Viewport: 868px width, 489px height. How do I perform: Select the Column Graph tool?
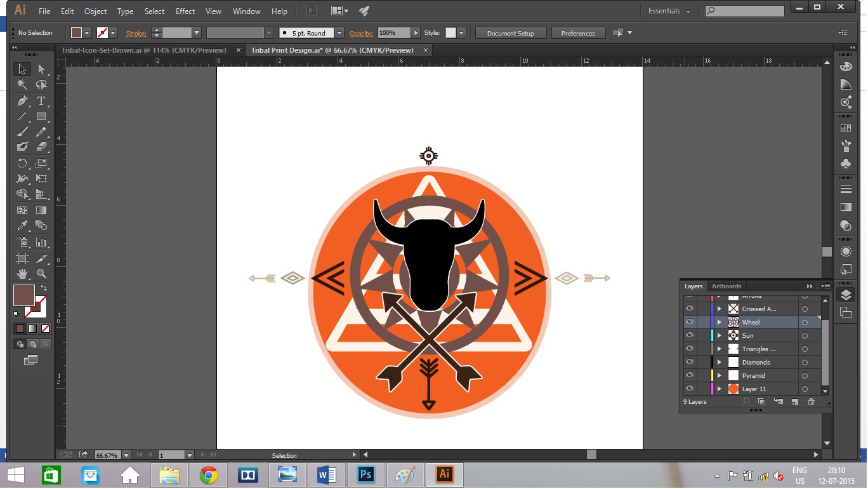click(41, 242)
